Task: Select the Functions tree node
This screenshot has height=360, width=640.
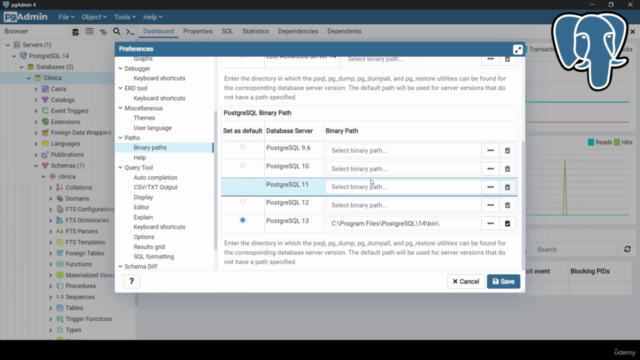Action: 78,264
